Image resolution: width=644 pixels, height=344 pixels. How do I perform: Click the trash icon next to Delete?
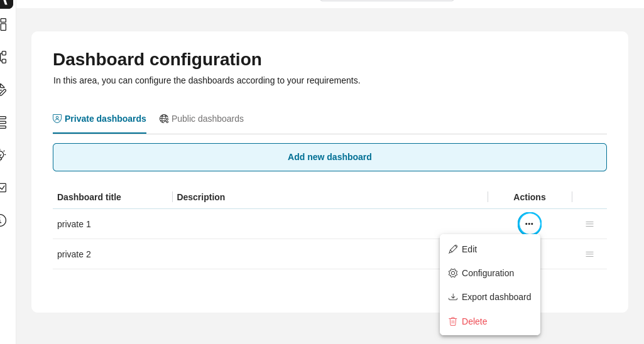pyautogui.click(x=452, y=321)
